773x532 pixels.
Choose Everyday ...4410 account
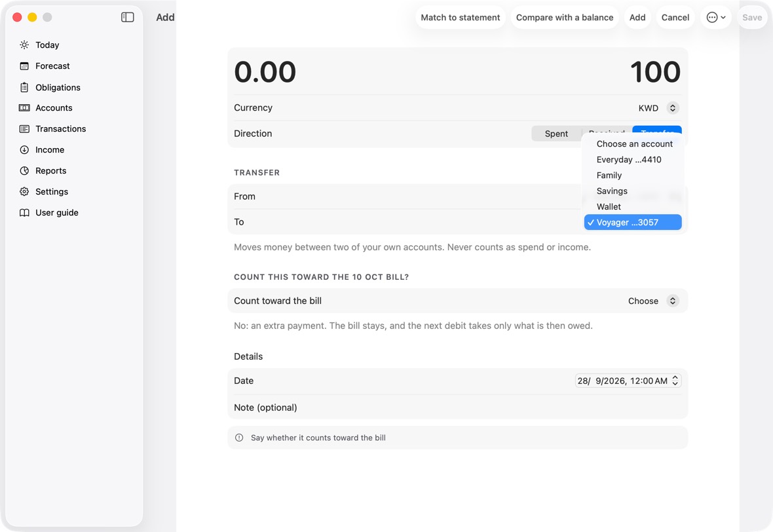coord(633,160)
